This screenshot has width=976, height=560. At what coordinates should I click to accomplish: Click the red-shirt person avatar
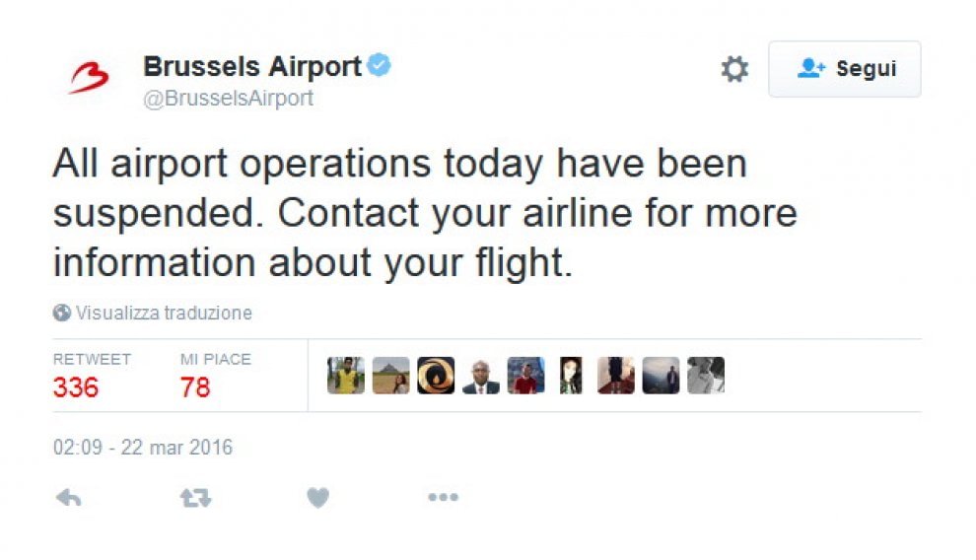pos(526,376)
